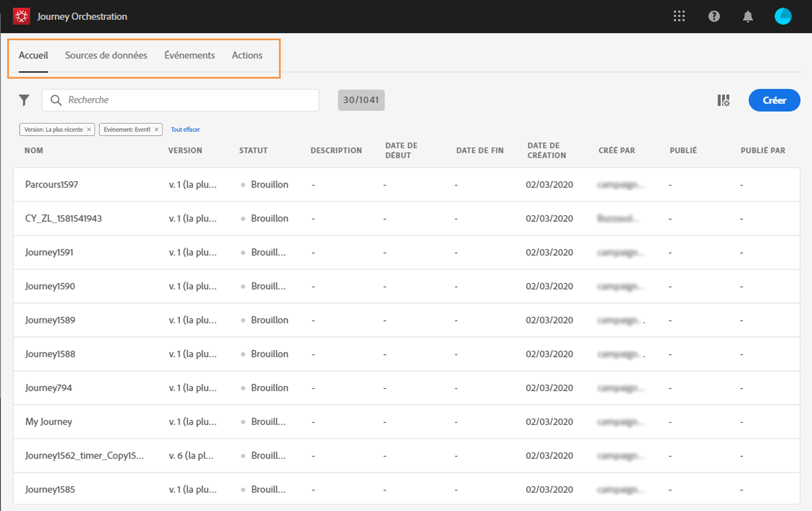Screen dimensions: 812x511
Task: Remove the Version: La plus récente filter
Action: pyautogui.click(x=89, y=129)
